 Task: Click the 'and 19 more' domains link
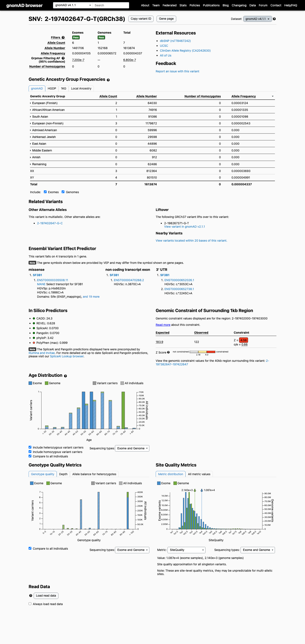pyautogui.click(x=91, y=297)
